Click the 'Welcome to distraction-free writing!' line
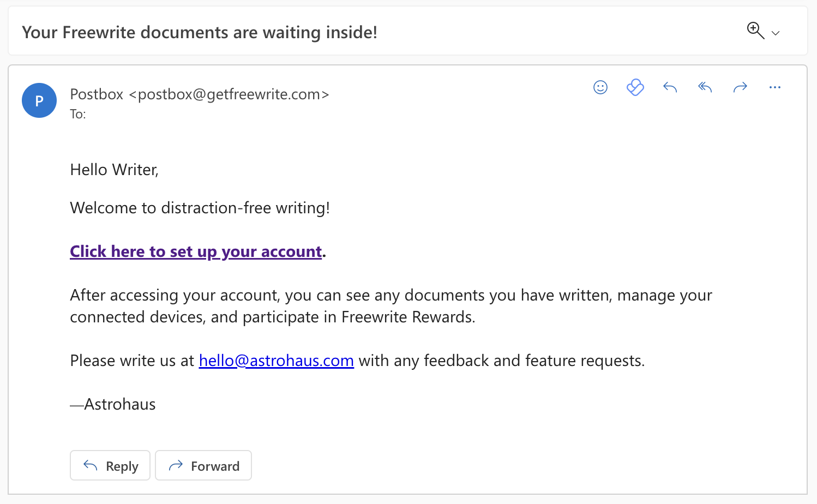The image size is (817, 504). pyautogui.click(x=200, y=208)
